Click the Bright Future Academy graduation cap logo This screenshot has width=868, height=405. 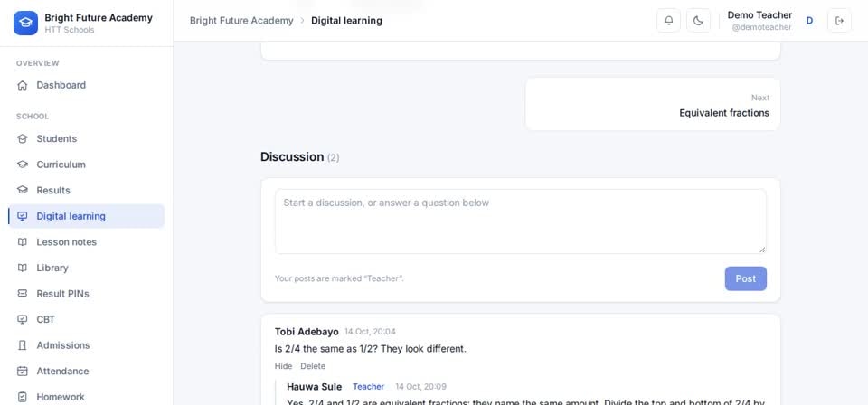click(x=25, y=23)
